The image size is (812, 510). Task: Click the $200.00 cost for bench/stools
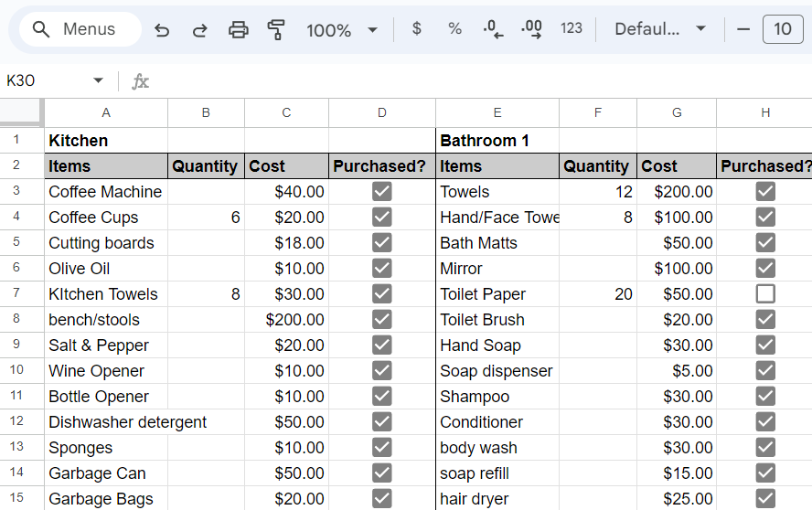[286, 320]
